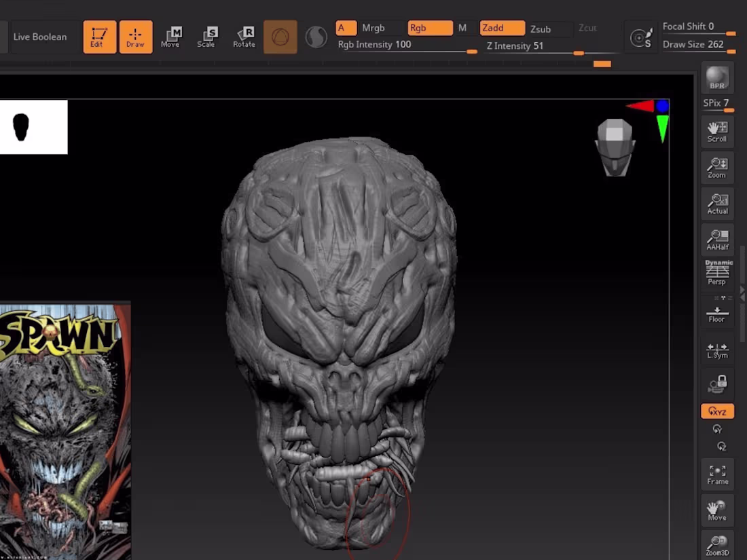This screenshot has height=560, width=747.
Task: Toggle Edit mode on
Action: click(x=99, y=37)
